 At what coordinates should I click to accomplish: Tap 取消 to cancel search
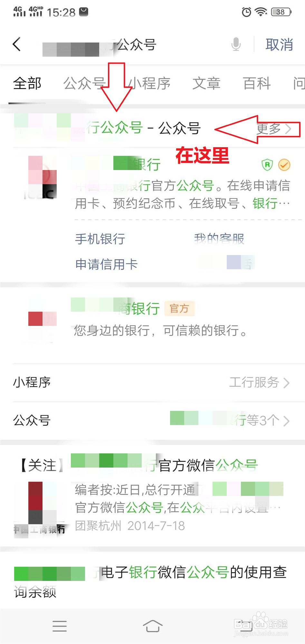(x=279, y=44)
